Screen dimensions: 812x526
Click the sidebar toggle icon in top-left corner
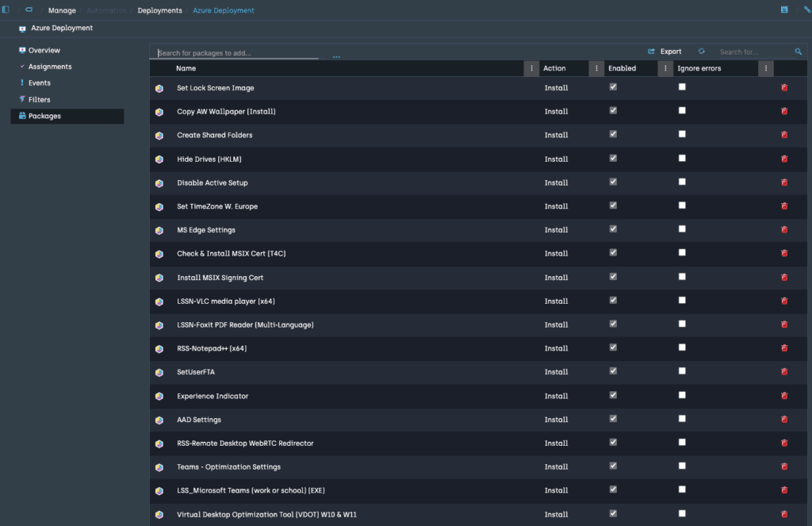6,10
